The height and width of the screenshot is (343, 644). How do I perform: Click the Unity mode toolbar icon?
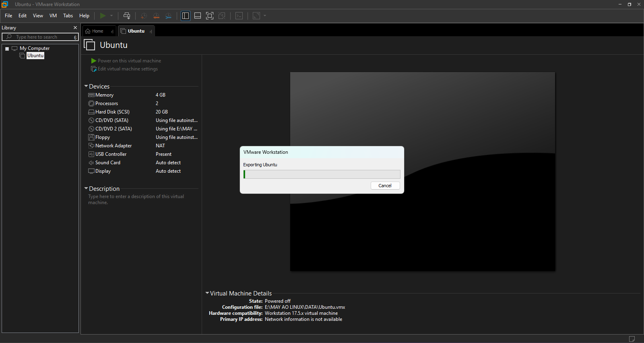(222, 16)
